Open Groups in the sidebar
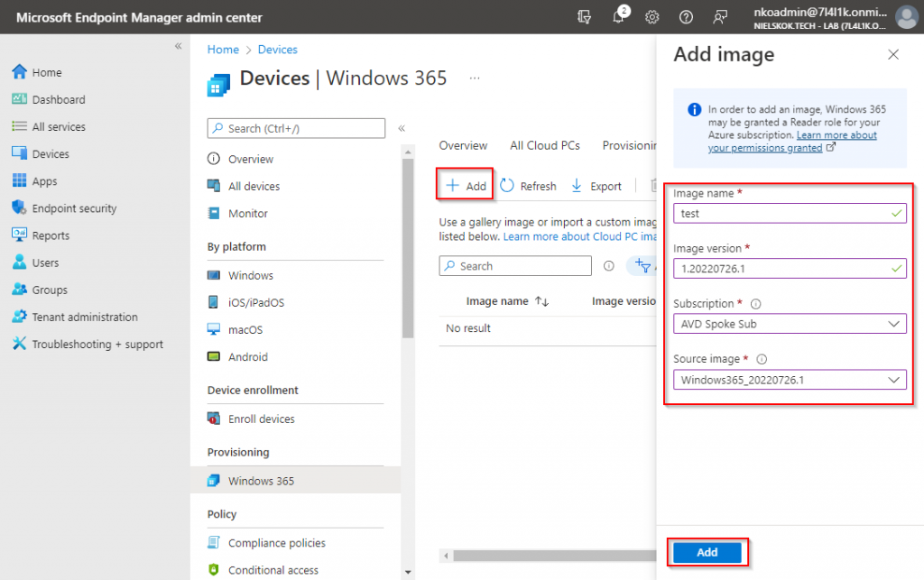The width and height of the screenshot is (924, 580). (40, 290)
